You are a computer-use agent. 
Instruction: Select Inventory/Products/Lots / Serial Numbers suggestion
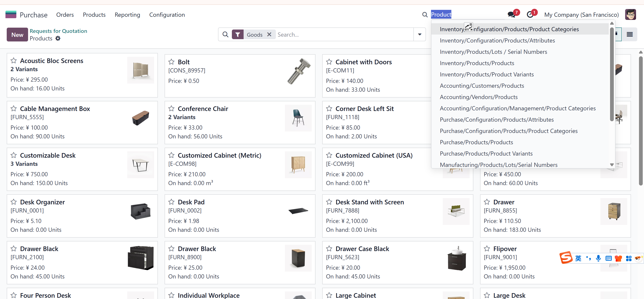tap(520, 52)
